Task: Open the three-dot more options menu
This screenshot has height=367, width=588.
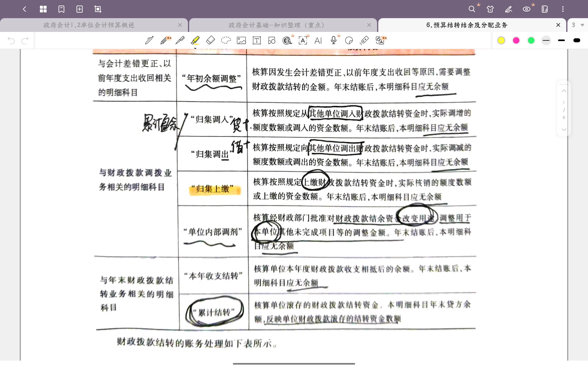Action: (563, 9)
